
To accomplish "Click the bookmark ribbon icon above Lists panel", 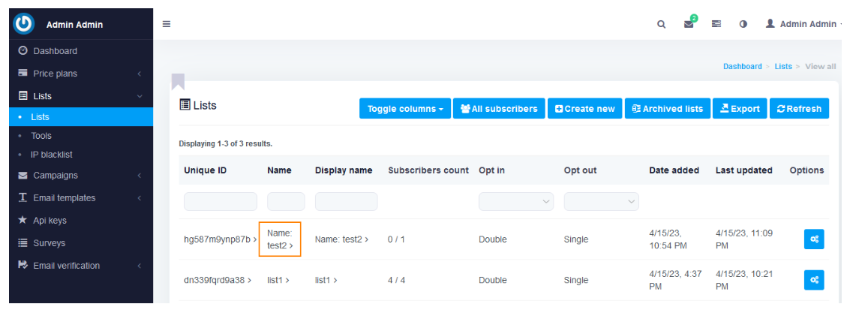I will [178, 81].
